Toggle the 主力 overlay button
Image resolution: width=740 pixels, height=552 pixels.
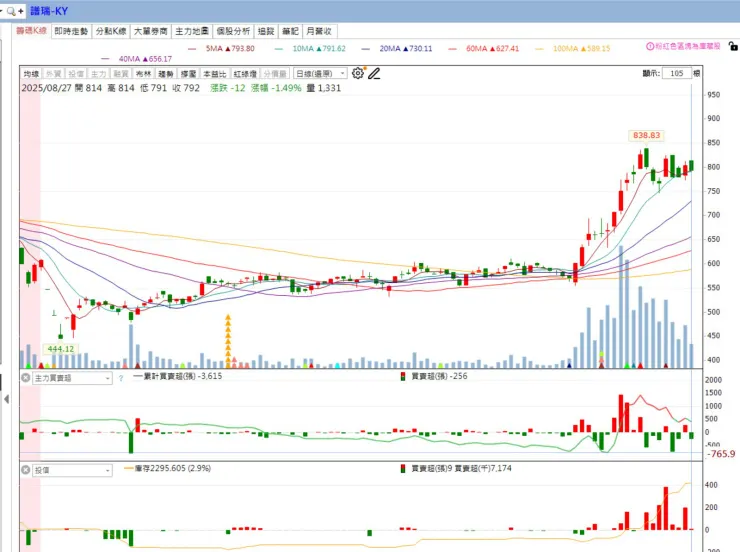pyautogui.click(x=98, y=74)
